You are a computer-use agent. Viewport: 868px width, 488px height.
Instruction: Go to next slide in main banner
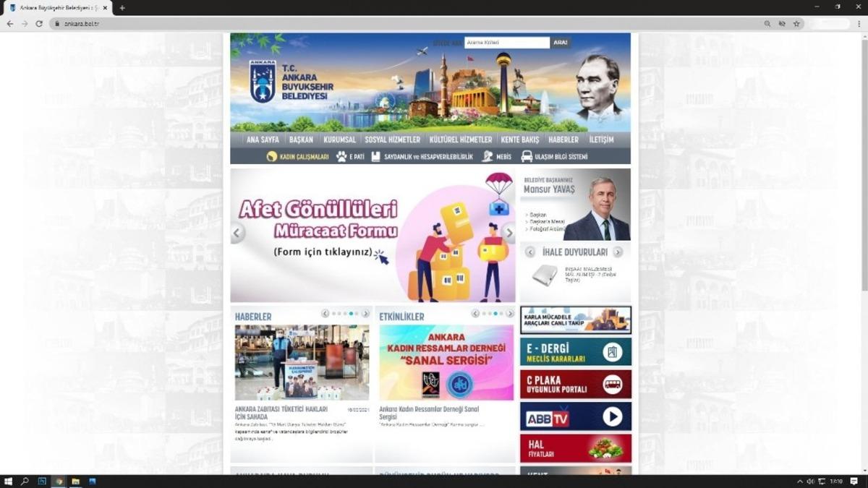tap(509, 233)
